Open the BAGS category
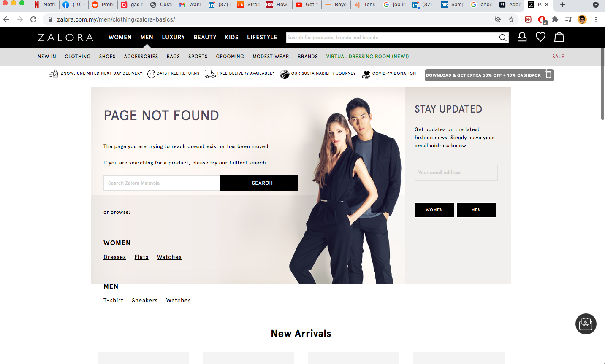 tap(173, 57)
